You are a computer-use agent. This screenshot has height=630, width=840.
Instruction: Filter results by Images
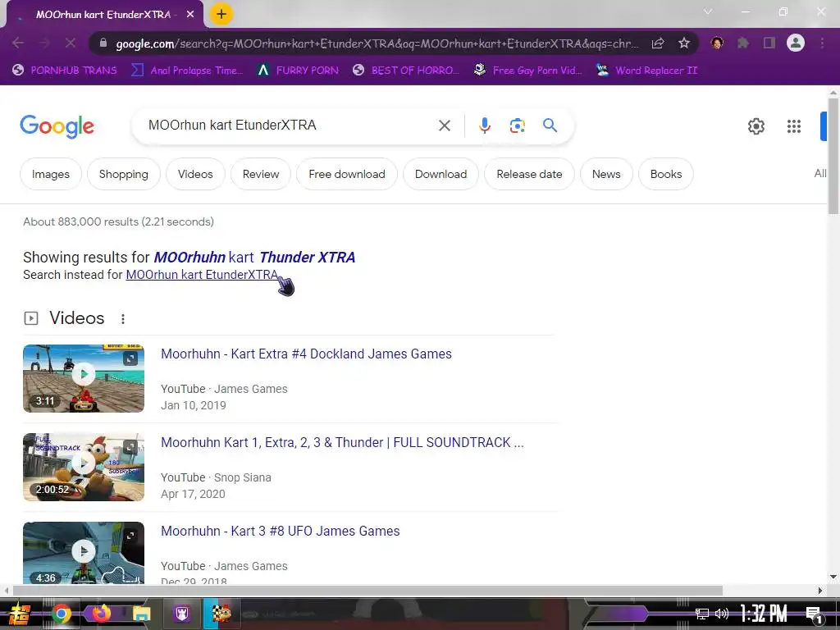tap(50, 174)
